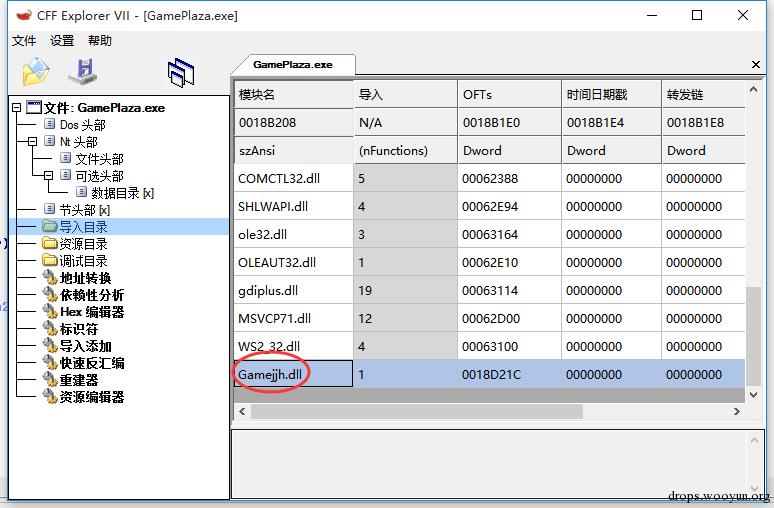Image resolution: width=774 pixels, height=508 pixels.
Task: Select Nt 头部 tree item
Action: (x=79, y=142)
